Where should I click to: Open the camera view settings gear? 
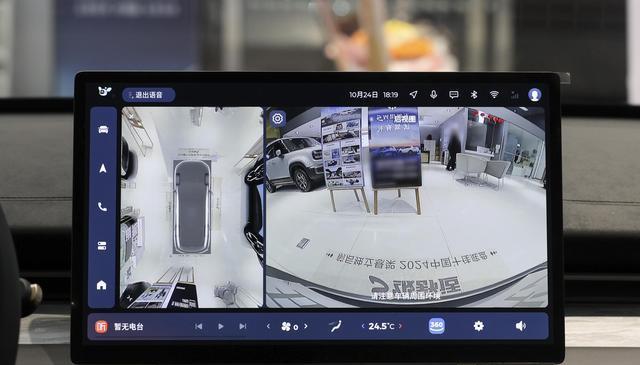tap(278, 118)
